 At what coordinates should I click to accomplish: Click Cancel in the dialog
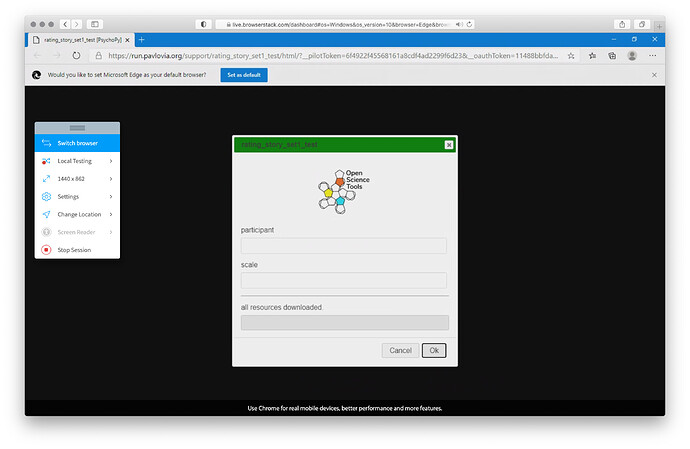[400, 350]
